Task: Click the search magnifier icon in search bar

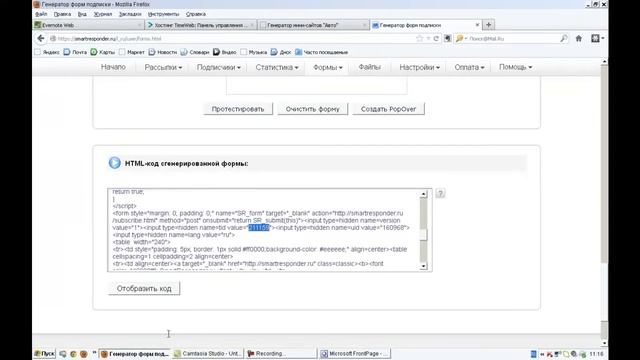Action: click(564, 38)
